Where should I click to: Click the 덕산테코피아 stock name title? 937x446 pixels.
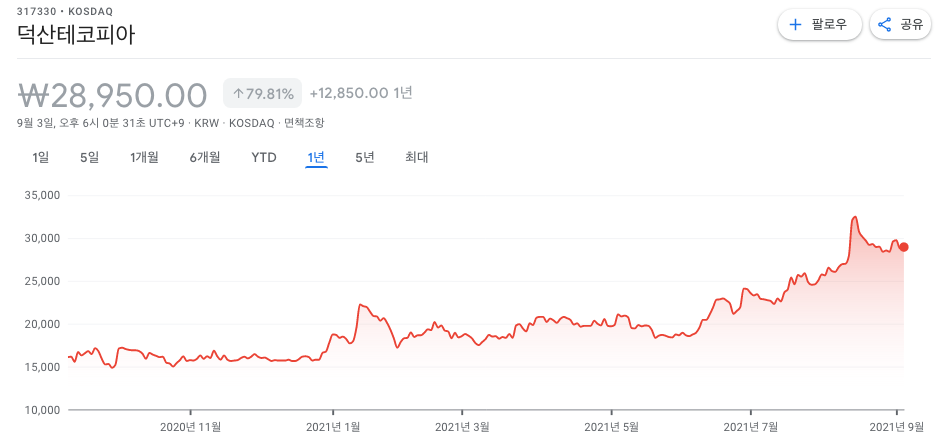(x=76, y=35)
